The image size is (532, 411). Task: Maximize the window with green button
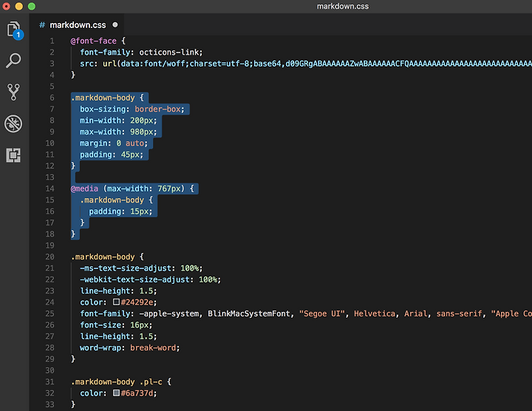[32, 6]
